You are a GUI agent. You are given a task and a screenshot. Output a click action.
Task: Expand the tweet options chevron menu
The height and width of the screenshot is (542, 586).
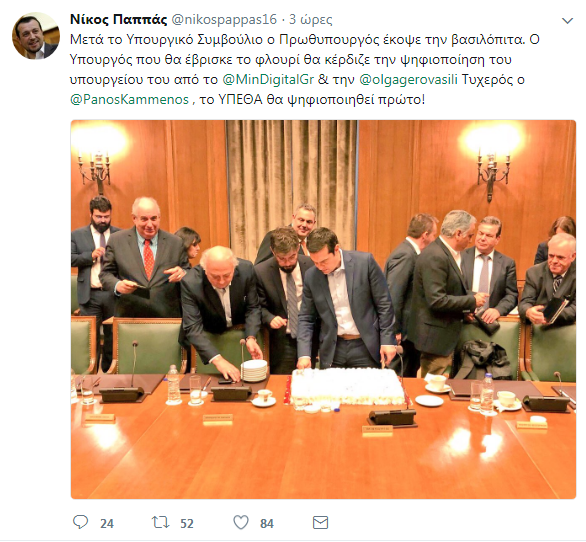pos(567,21)
